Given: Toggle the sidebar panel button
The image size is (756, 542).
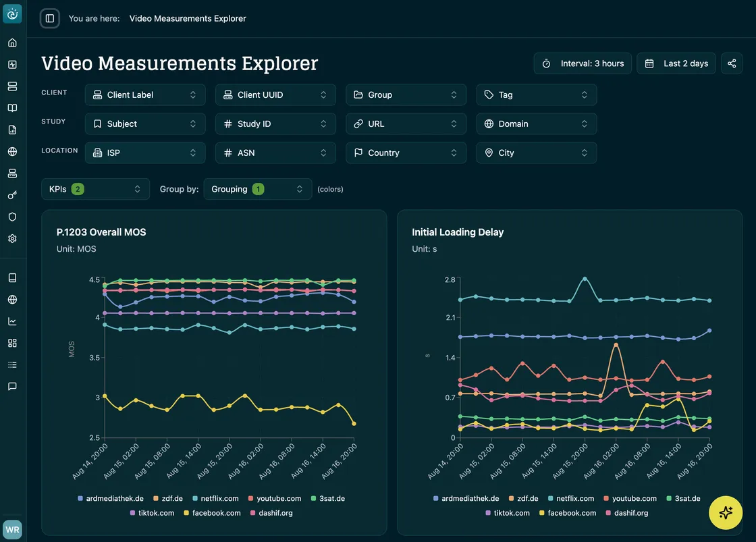Looking at the screenshot, I should click(50, 18).
